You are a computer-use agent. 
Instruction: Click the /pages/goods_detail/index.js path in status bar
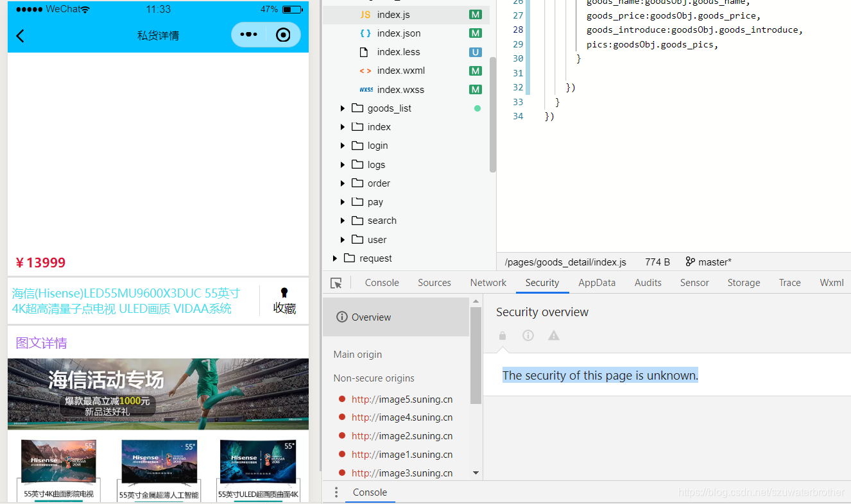tap(565, 262)
